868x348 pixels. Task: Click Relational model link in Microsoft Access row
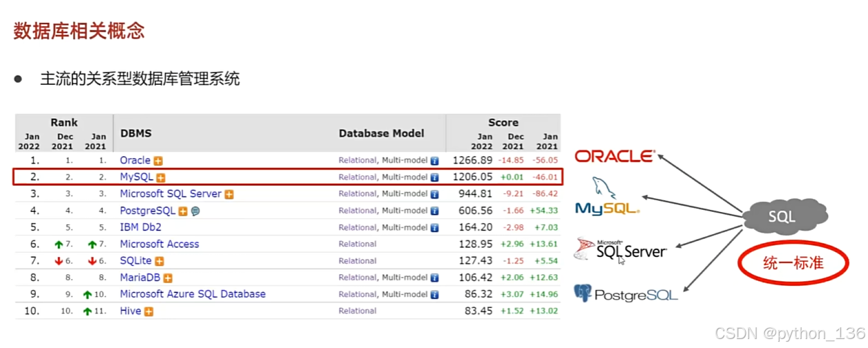pyautogui.click(x=358, y=244)
